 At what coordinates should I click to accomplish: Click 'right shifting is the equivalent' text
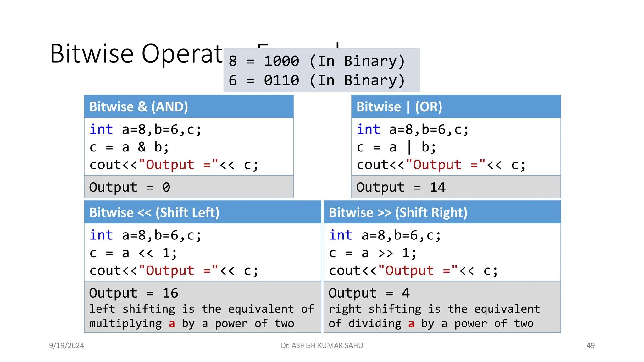[x=435, y=309]
